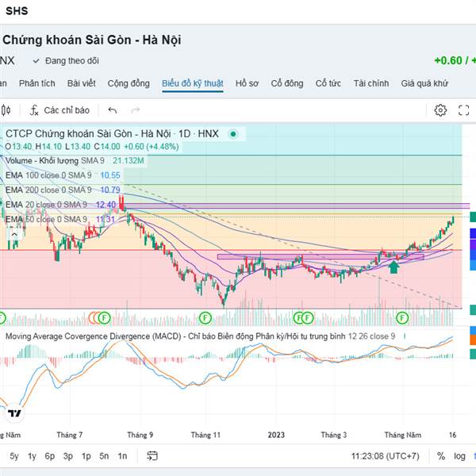Open the 'Bài viết' tab
The height and width of the screenshot is (476, 476).
[82, 83]
